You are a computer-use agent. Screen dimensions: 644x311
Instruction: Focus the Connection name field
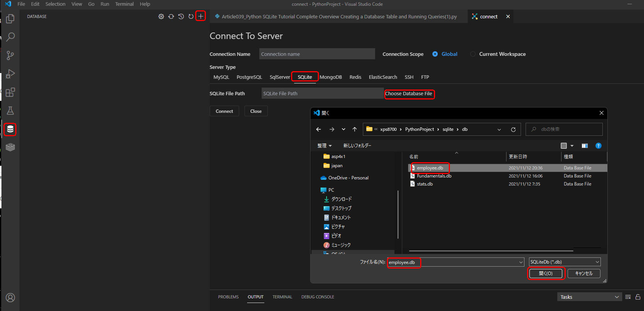(x=317, y=54)
